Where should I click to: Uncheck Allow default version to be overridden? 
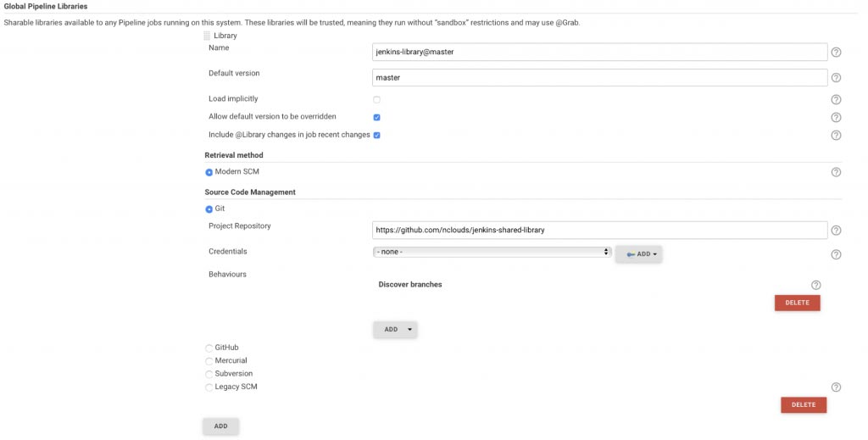[376, 117]
